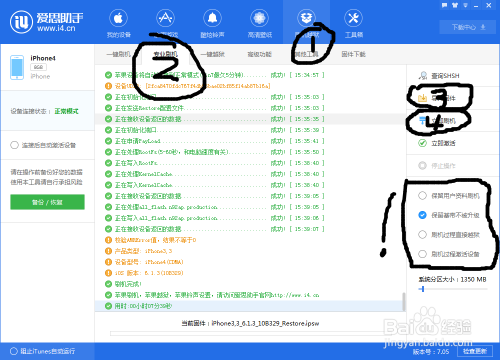Toggle 连接后自动激活设备 option
Screen dimensions: 500x360
click(14, 145)
